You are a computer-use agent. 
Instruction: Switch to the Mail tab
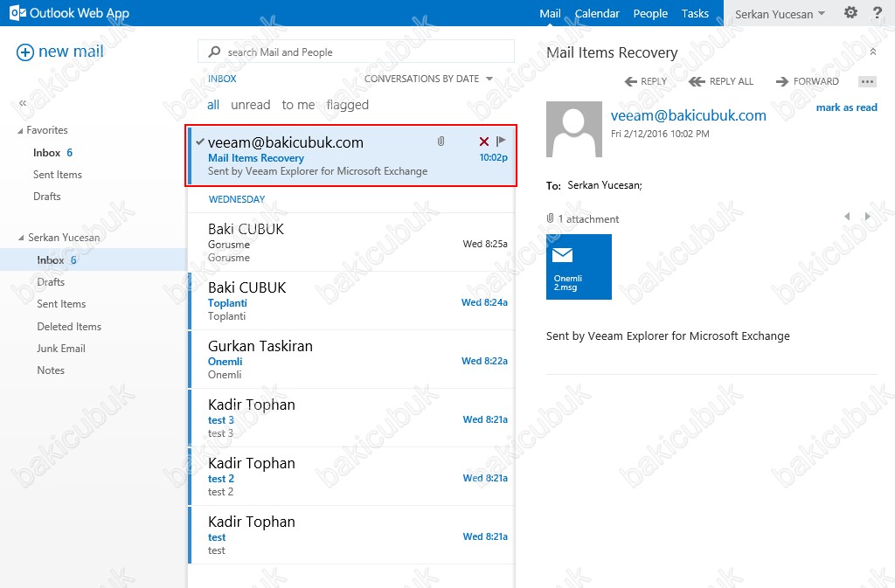(551, 13)
